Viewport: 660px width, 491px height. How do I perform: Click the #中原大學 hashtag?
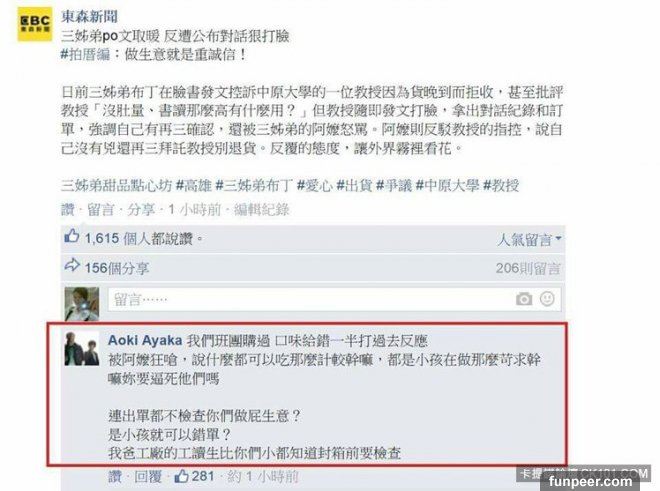pyautogui.click(x=447, y=185)
